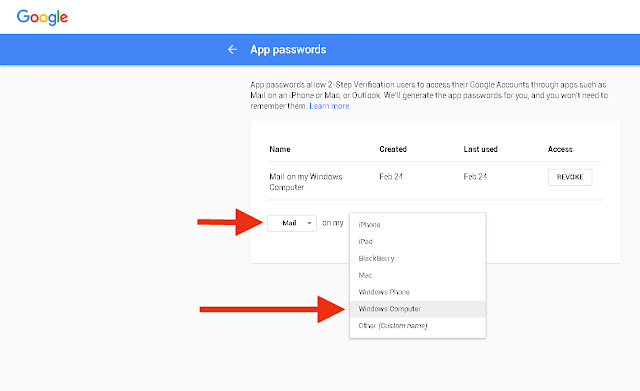Go back using the header arrow
The height and width of the screenshot is (391, 640).
(232, 49)
